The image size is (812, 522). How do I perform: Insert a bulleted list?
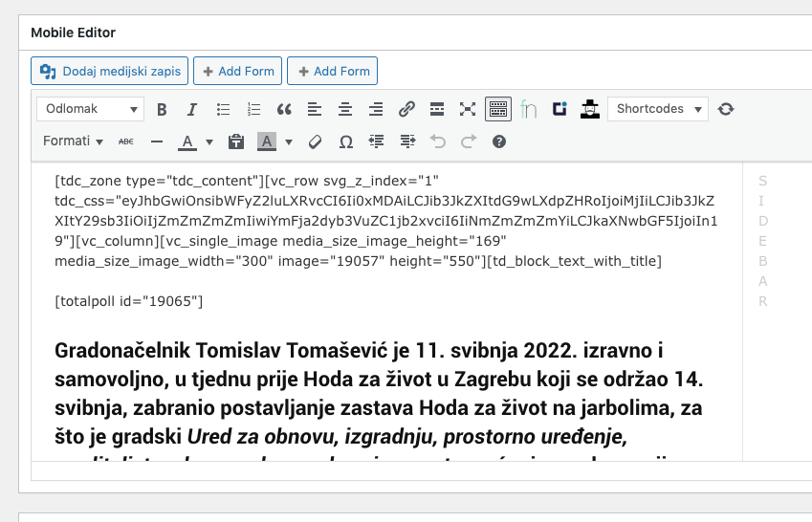(x=223, y=109)
